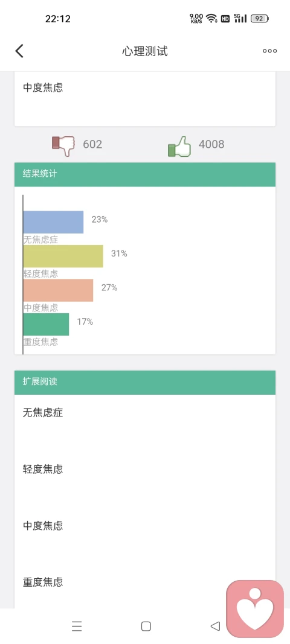This screenshot has height=644, width=290.
Task: Tap Android home square button
Action: [x=146, y=626]
